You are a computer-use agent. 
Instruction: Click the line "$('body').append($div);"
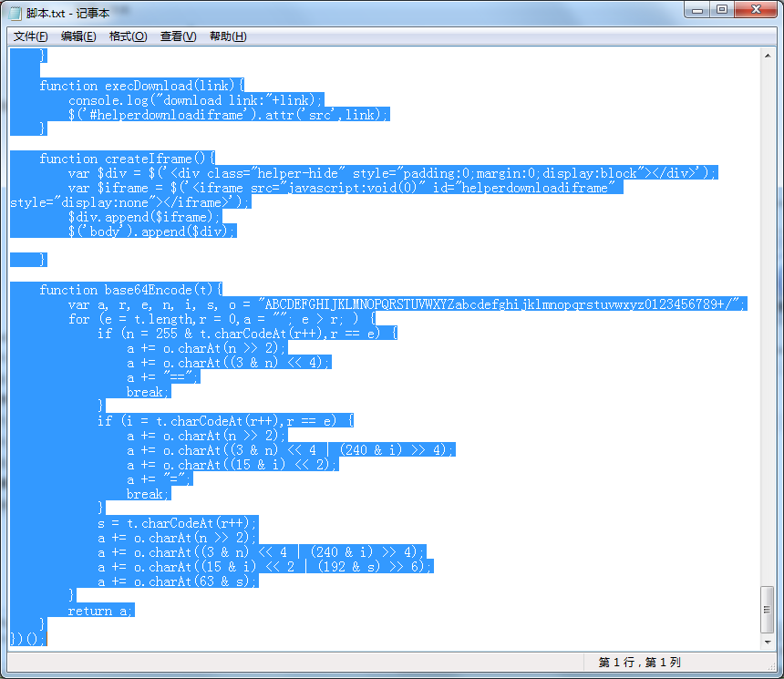(x=152, y=231)
